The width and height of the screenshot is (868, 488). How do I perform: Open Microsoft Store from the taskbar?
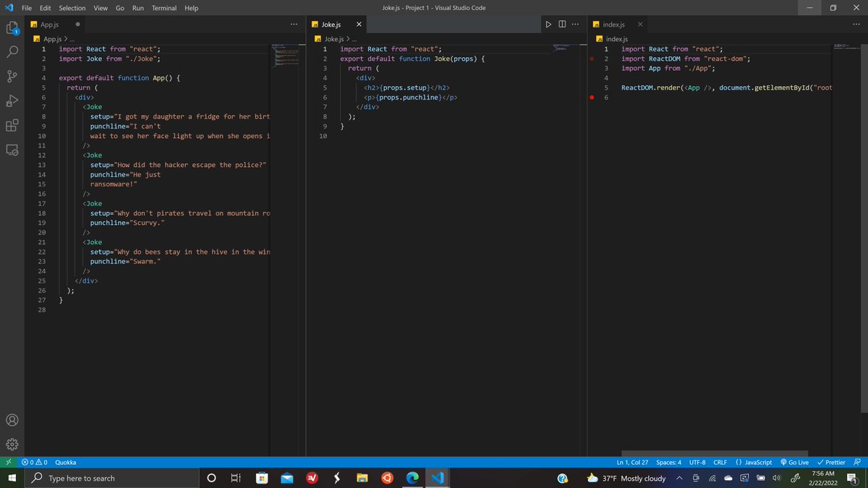click(261, 478)
